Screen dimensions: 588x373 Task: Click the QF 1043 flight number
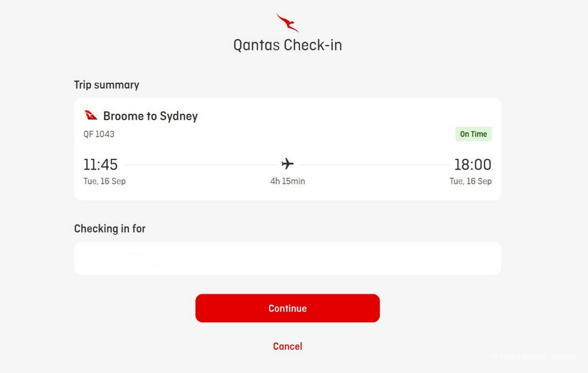click(99, 134)
